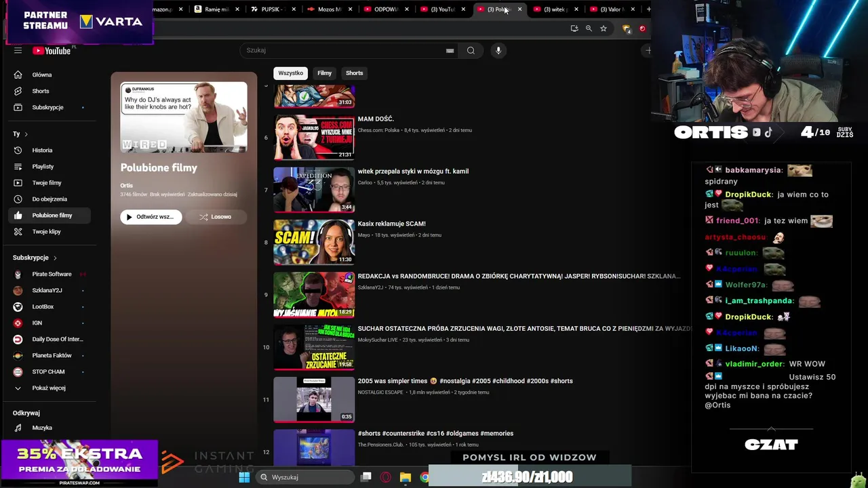Click the browser zoom magnifier icon
Image resolution: width=868 pixels, height=488 pixels.
[589, 28]
